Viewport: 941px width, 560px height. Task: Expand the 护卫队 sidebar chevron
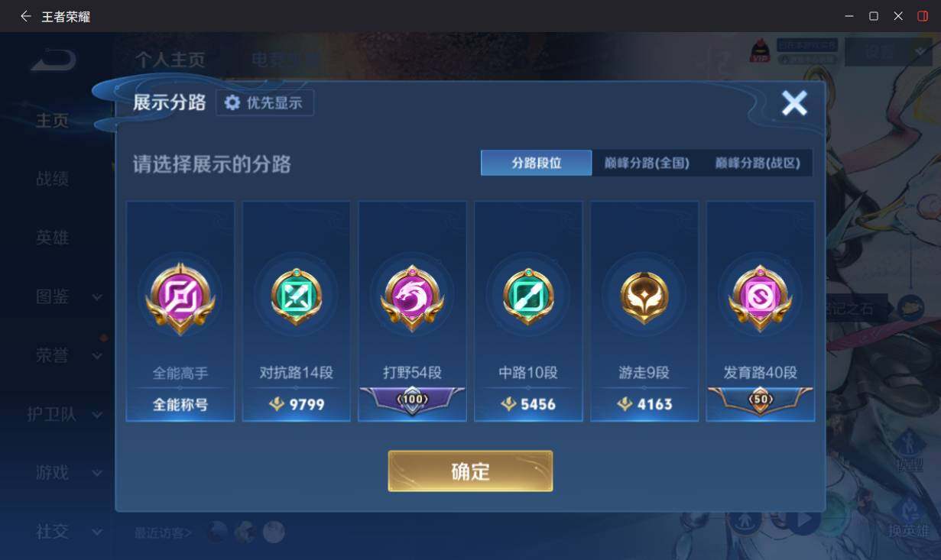point(97,415)
